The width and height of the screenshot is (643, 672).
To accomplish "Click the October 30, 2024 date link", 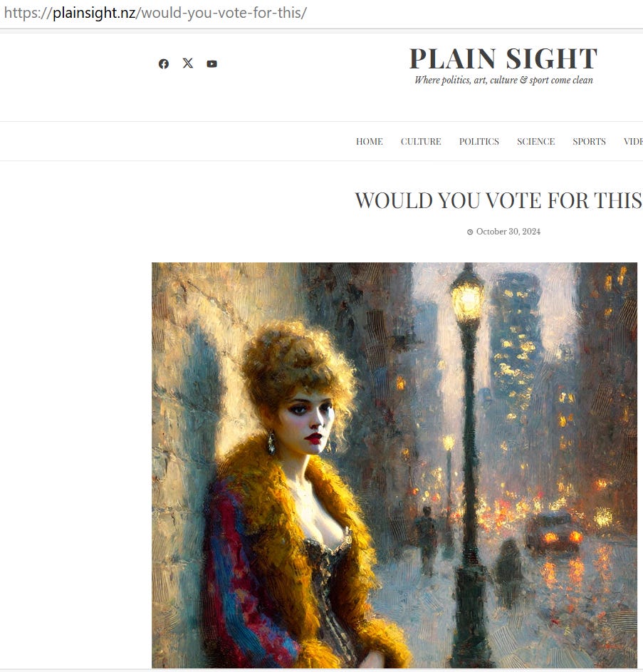I will pos(508,232).
